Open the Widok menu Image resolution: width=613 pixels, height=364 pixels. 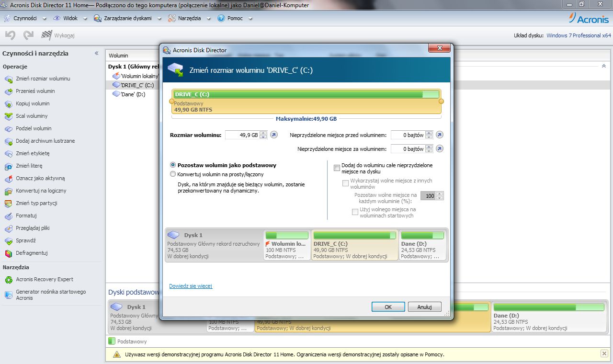point(70,18)
